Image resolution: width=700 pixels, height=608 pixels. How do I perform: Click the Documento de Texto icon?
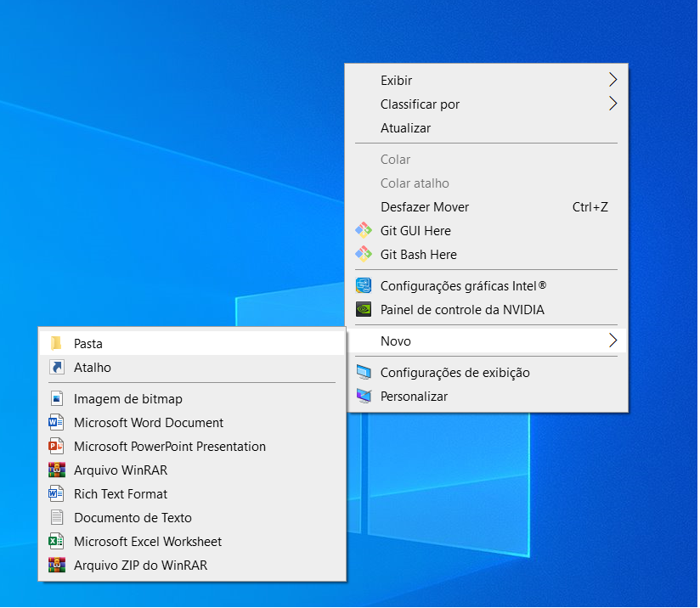tap(57, 517)
